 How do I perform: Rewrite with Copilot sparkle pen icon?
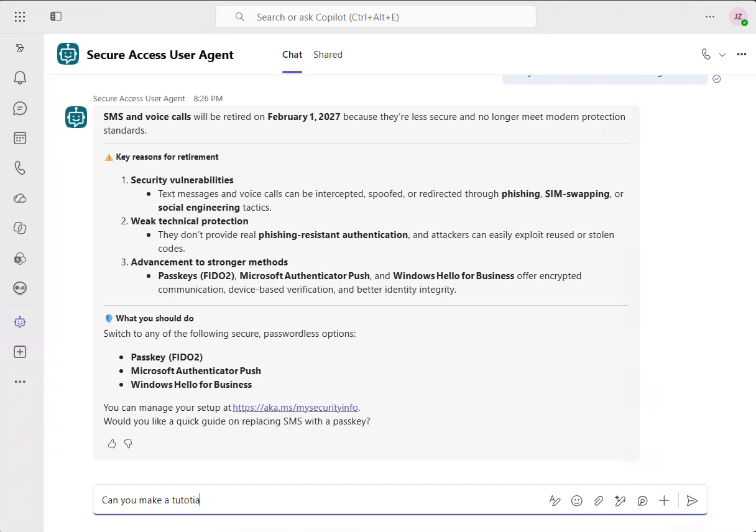pyautogui.click(x=620, y=501)
